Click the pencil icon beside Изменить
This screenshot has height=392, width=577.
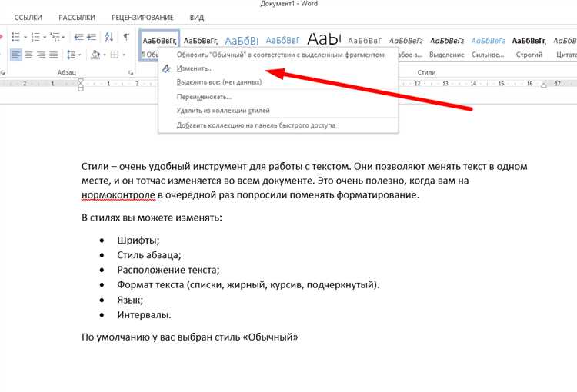pyautogui.click(x=166, y=68)
